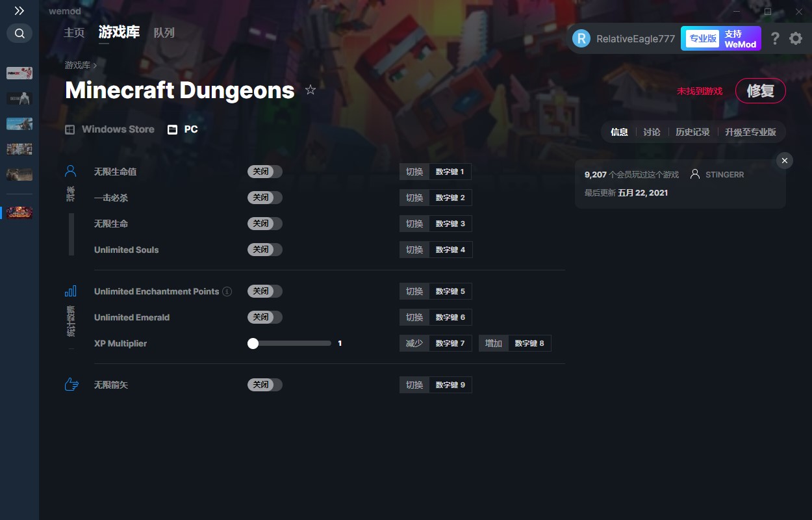
Task: Change the 数字键 5 hotkey
Action: 450,291
